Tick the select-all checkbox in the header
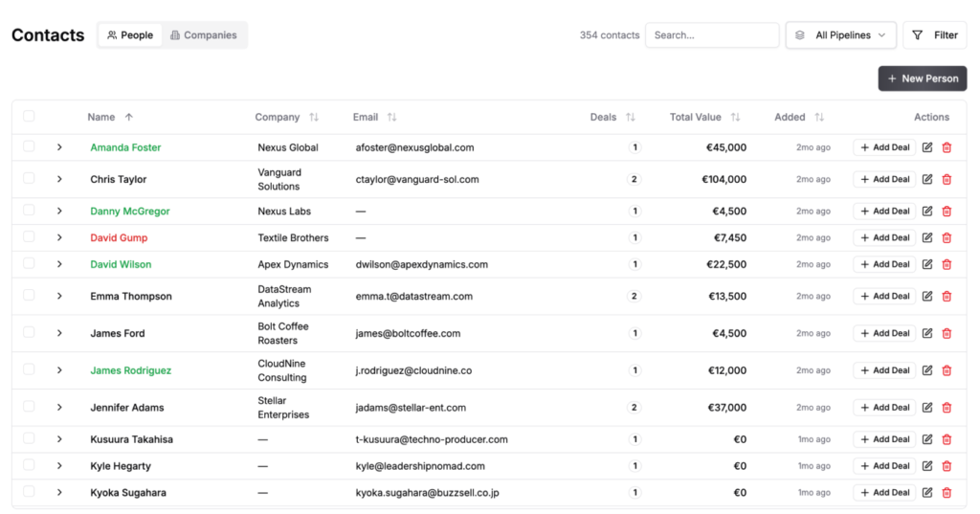Viewport: 980px width, 514px height. tap(29, 117)
